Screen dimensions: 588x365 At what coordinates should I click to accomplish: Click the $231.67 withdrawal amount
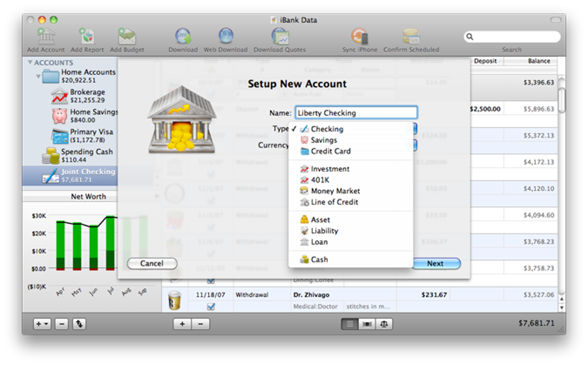434,295
